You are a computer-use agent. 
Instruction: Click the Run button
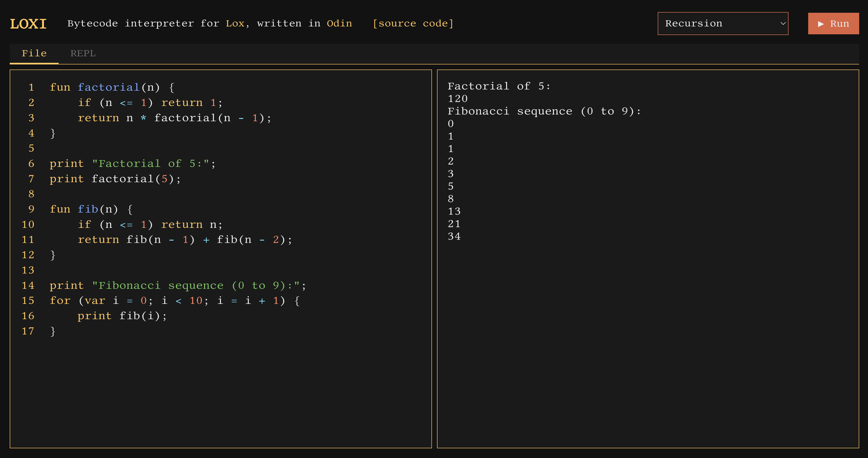[x=833, y=24]
